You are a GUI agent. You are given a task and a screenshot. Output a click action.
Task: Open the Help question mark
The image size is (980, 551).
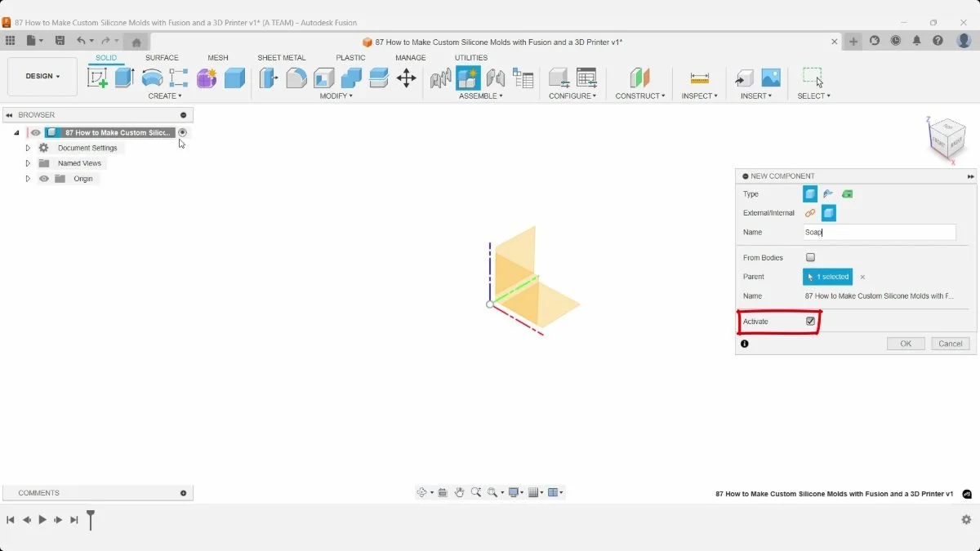(938, 40)
